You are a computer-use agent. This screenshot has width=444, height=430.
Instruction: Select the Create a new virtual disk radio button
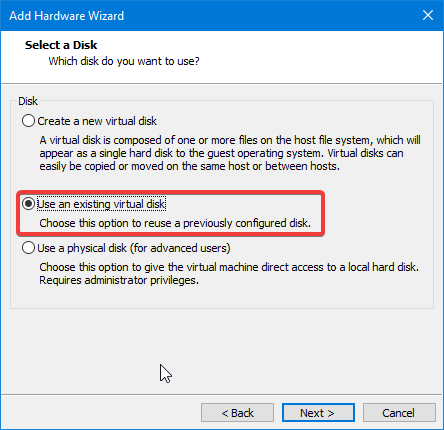coord(28,121)
